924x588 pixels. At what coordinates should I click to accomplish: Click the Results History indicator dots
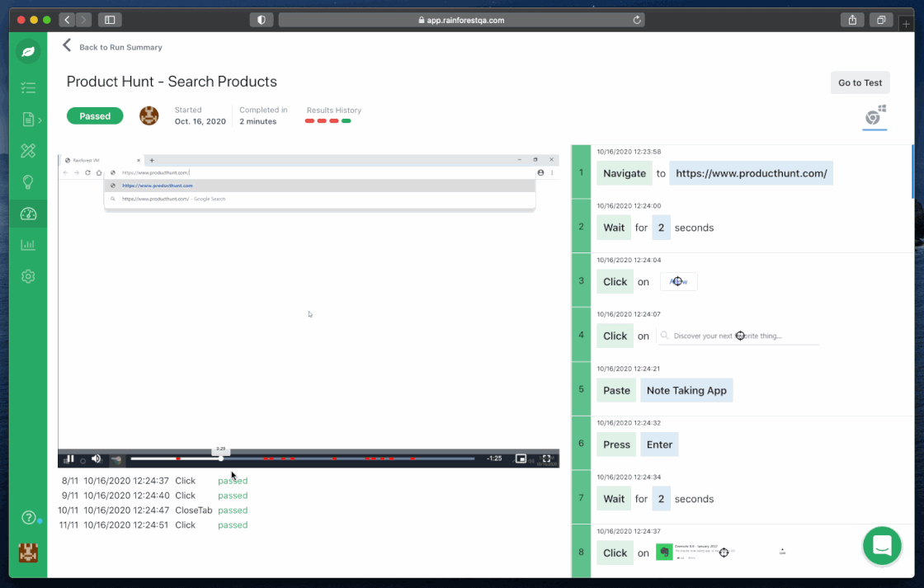(328, 120)
